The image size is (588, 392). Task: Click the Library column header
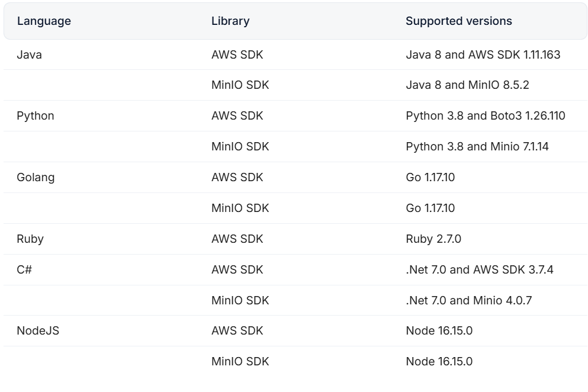230,21
